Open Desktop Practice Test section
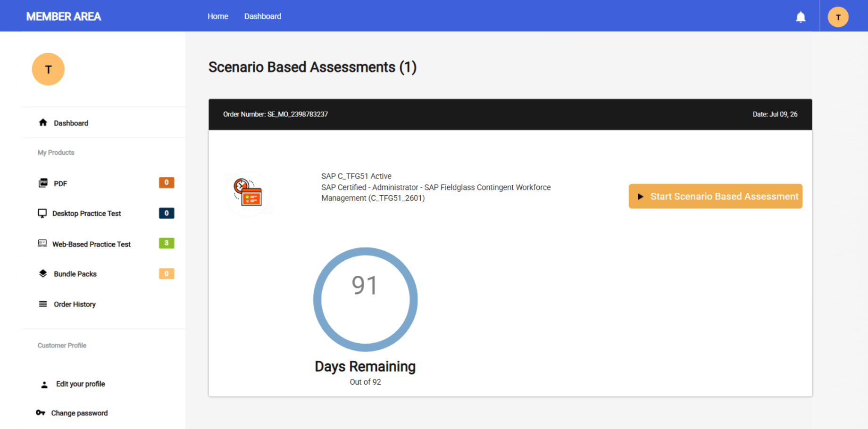 pos(87,214)
